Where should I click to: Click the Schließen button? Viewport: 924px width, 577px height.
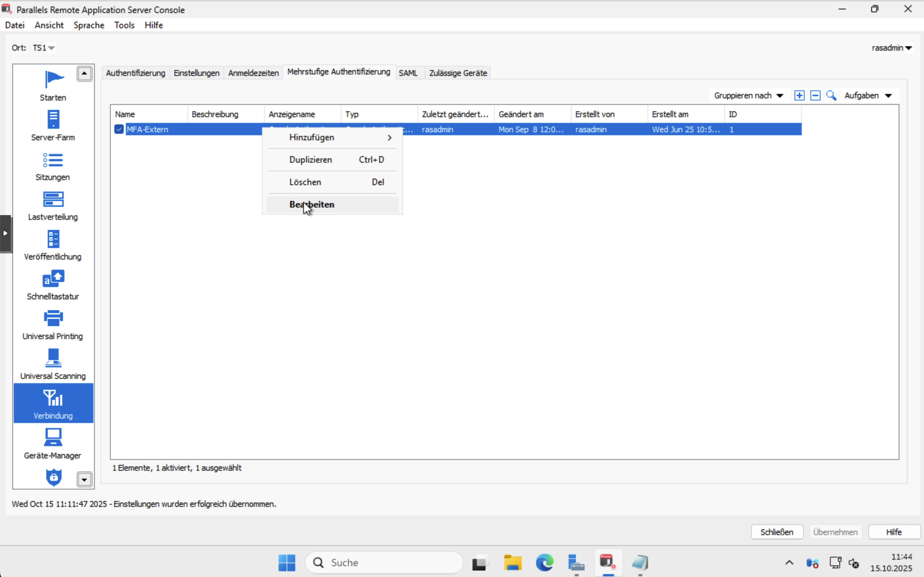(777, 532)
